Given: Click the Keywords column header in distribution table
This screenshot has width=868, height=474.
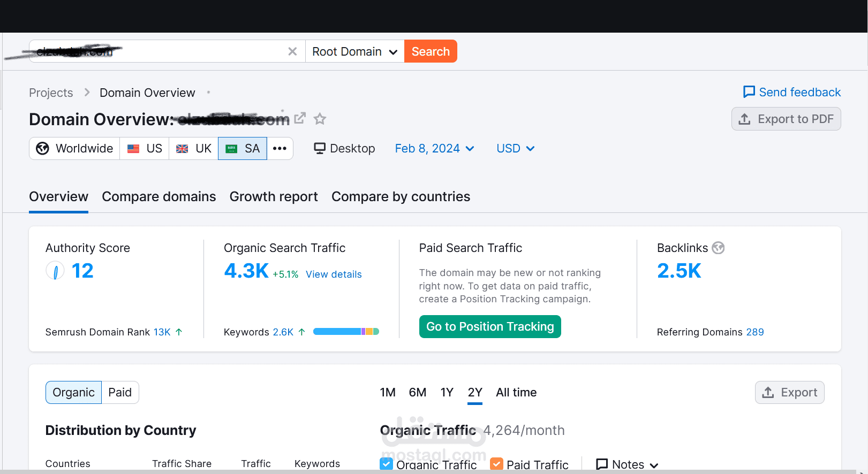Looking at the screenshot, I should [x=317, y=464].
